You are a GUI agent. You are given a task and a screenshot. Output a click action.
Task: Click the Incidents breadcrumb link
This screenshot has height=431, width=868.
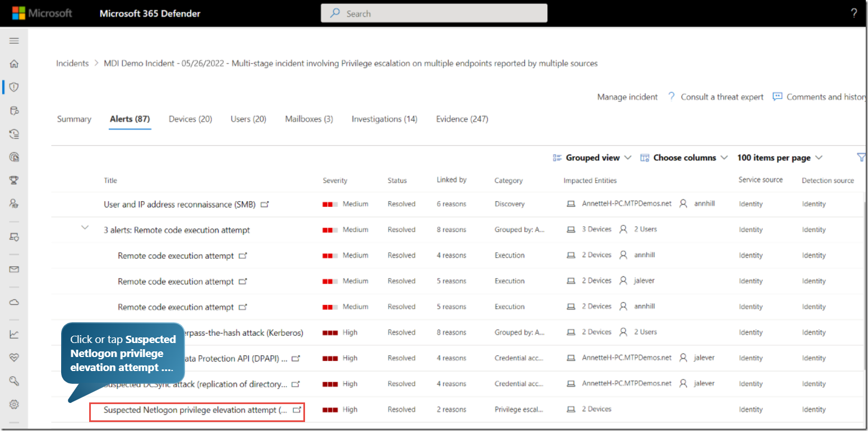(72, 63)
